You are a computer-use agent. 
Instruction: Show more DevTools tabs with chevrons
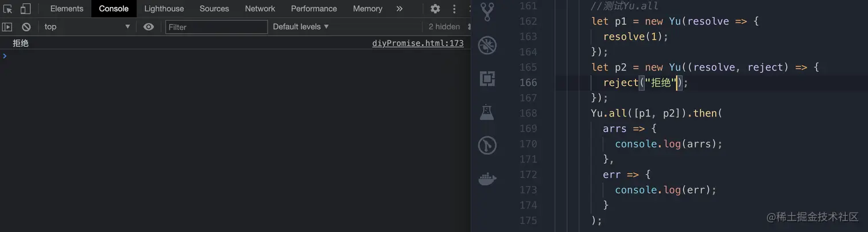pyautogui.click(x=400, y=9)
